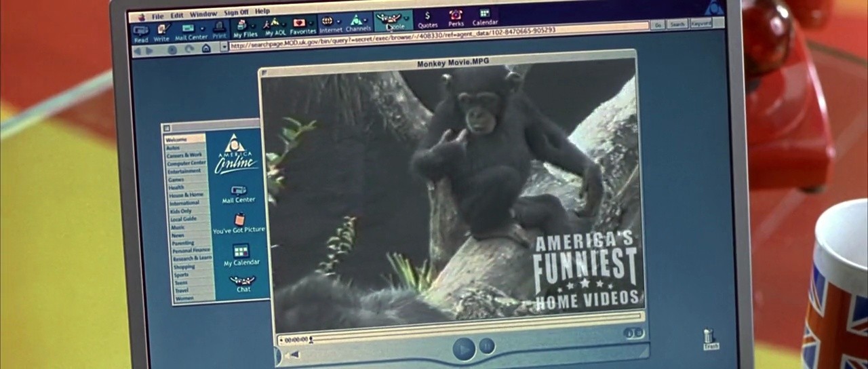Screen dimensions: 868x369
Task: Expand the URL history dropdown arrow
Action: pyautogui.click(x=224, y=47)
